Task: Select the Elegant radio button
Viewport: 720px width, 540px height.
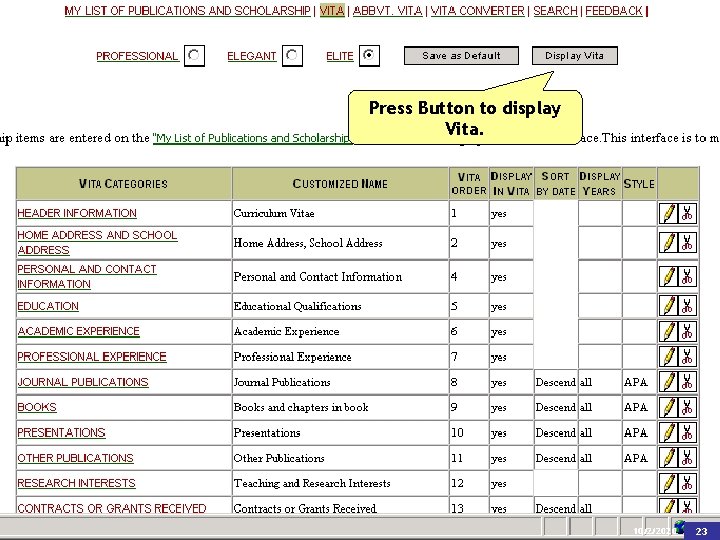Action: pyautogui.click(x=292, y=56)
